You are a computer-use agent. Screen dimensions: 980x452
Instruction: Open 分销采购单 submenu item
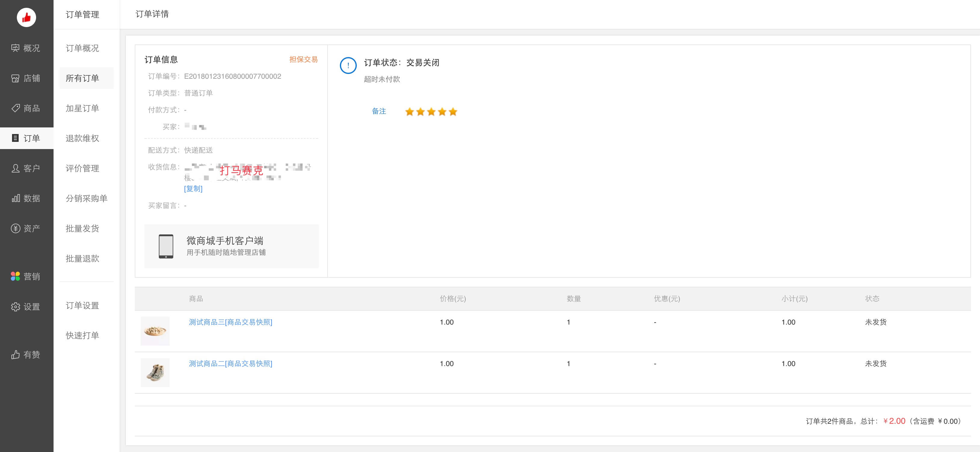[x=86, y=198]
